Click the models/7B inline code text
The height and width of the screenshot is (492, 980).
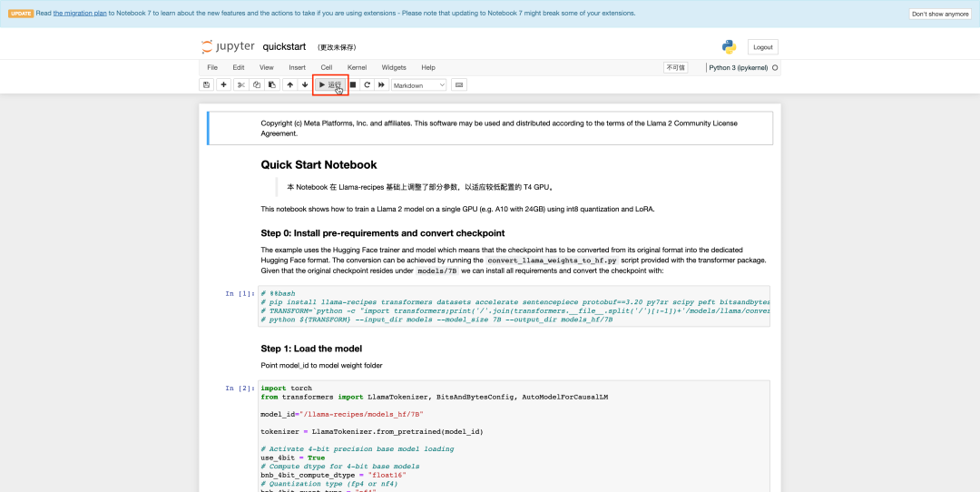tap(437, 271)
